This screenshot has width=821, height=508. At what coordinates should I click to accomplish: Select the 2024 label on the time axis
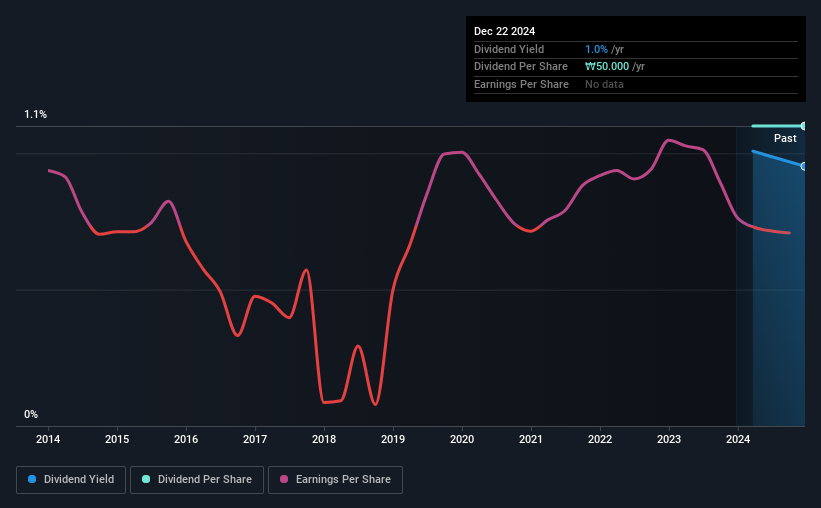coord(738,439)
